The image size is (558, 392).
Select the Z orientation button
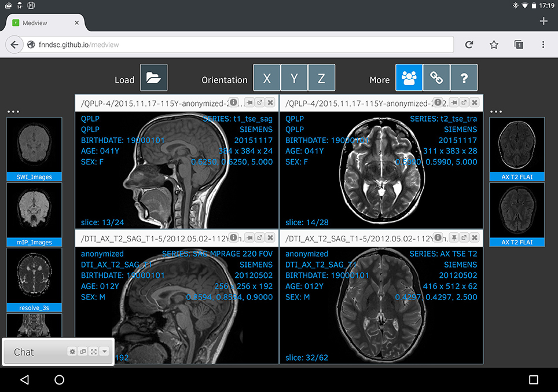pyautogui.click(x=321, y=78)
